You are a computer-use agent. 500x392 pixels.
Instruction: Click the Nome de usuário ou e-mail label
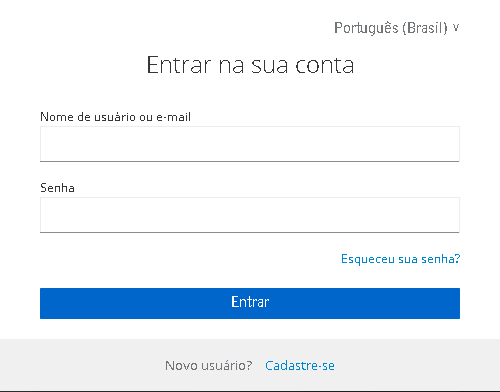[115, 117]
